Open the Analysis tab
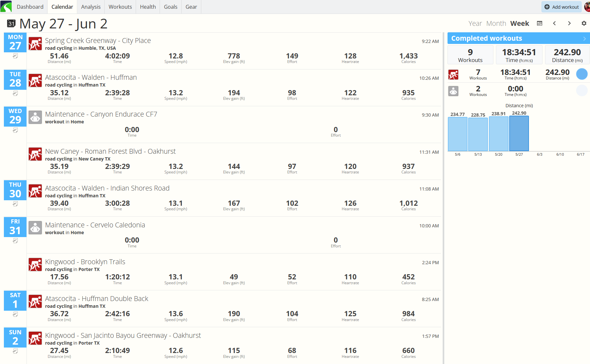Screen dimensions: 590x364 tap(91, 7)
